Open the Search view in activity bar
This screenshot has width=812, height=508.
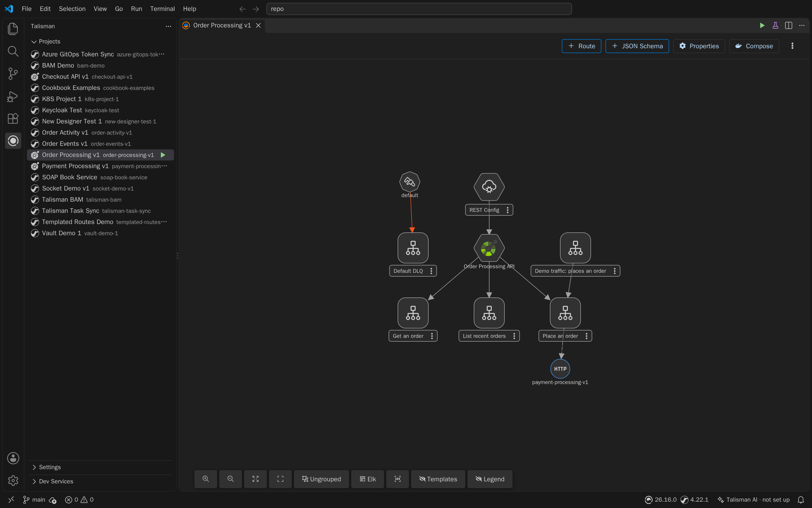13,51
